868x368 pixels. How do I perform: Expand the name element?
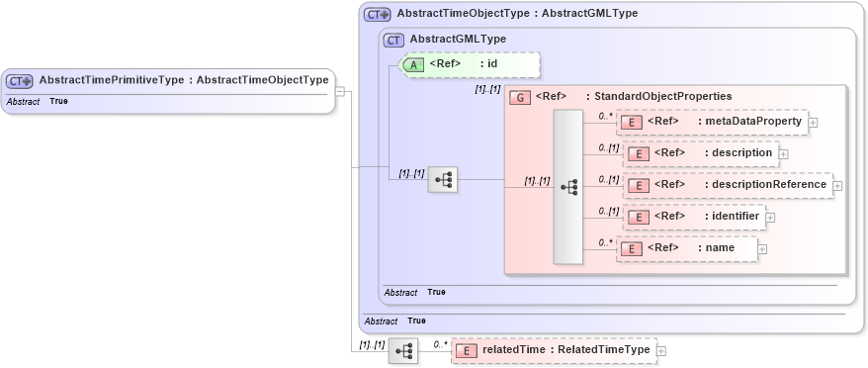coord(762,249)
